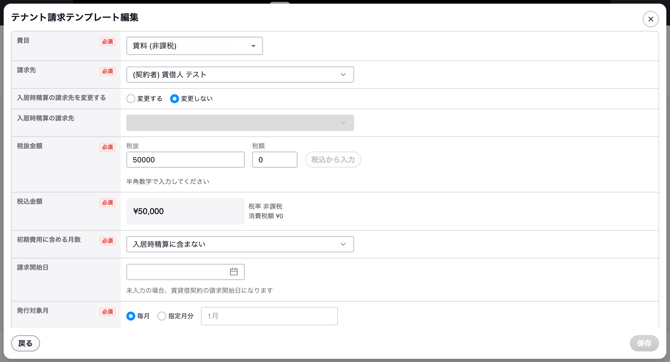Click the 発行対象月 label
The image size is (670, 362).
tap(32, 311)
